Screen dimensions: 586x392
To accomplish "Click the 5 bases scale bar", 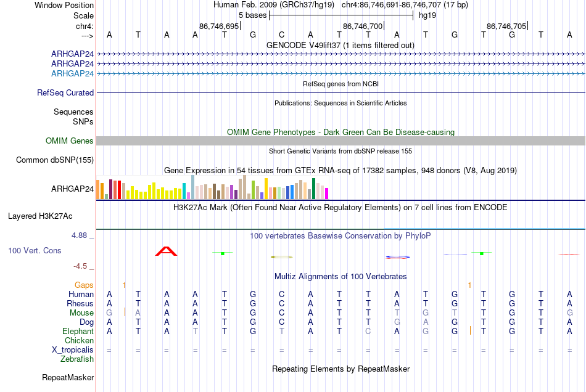I will pos(341,15).
